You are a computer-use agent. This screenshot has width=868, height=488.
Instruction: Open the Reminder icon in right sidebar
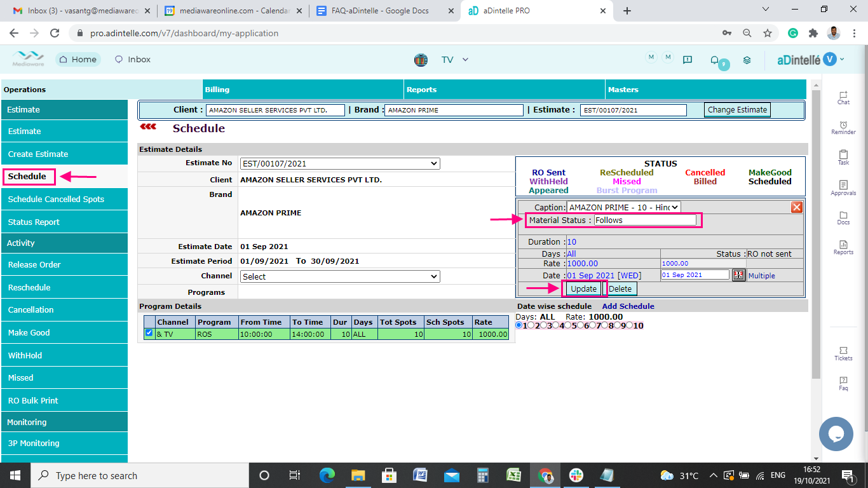pos(843,128)
